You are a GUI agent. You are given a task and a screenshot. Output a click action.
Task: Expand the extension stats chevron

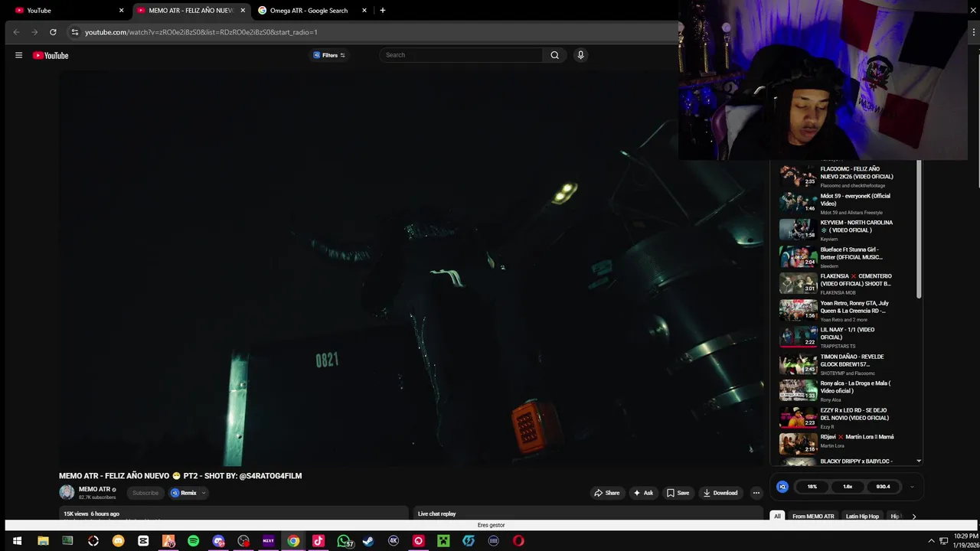tap(912, 487)
